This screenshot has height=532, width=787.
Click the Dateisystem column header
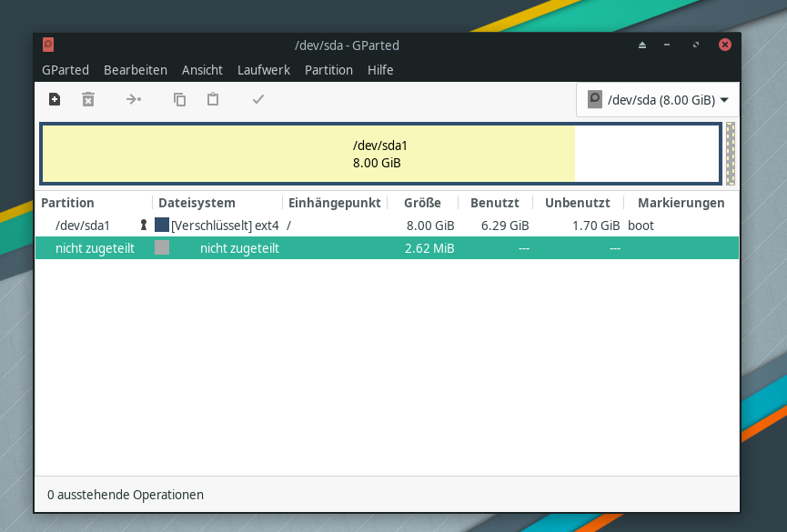click(217, 203)
